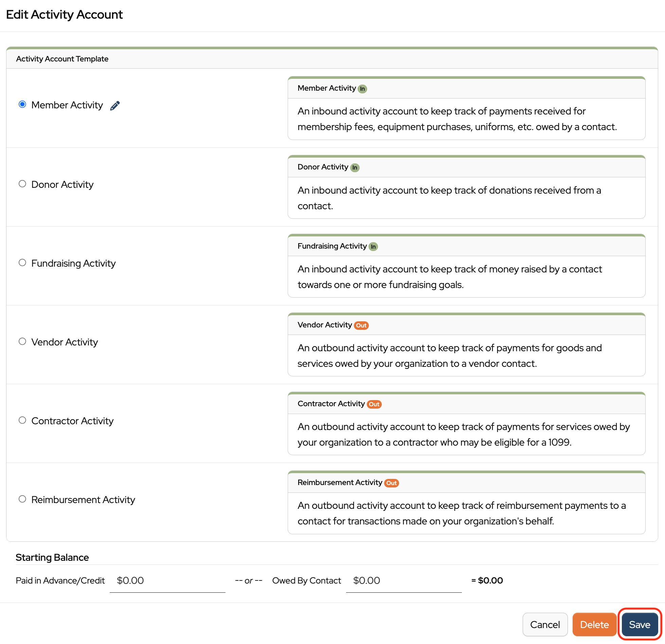Select the Fundraising Activity radio button
Viewport: 665px width, 644px height.
(22, 263)
